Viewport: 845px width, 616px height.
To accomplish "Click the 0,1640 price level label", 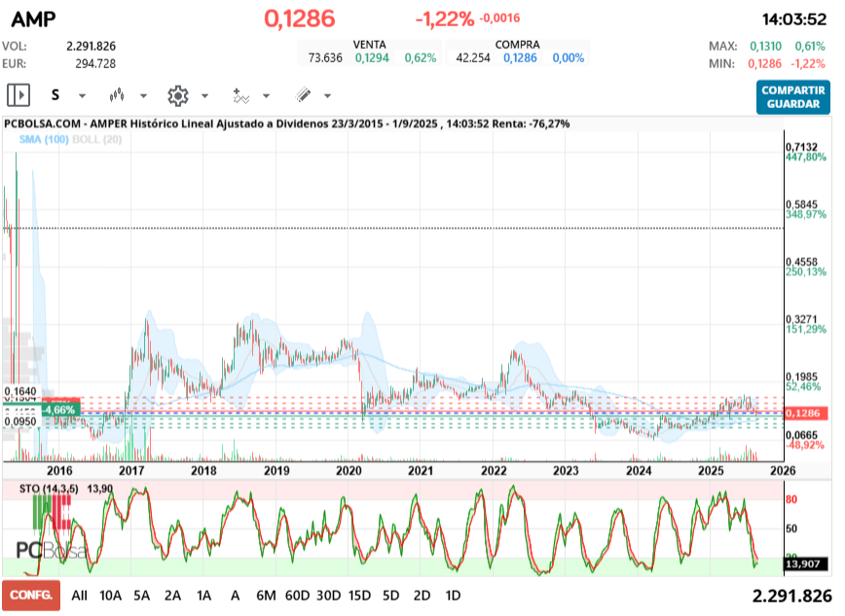I will point(20,391).
